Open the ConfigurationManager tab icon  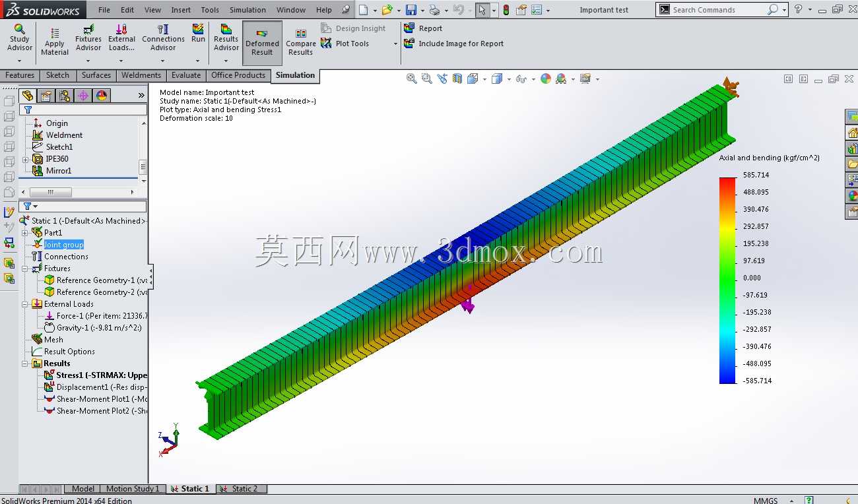click(65, 96)
